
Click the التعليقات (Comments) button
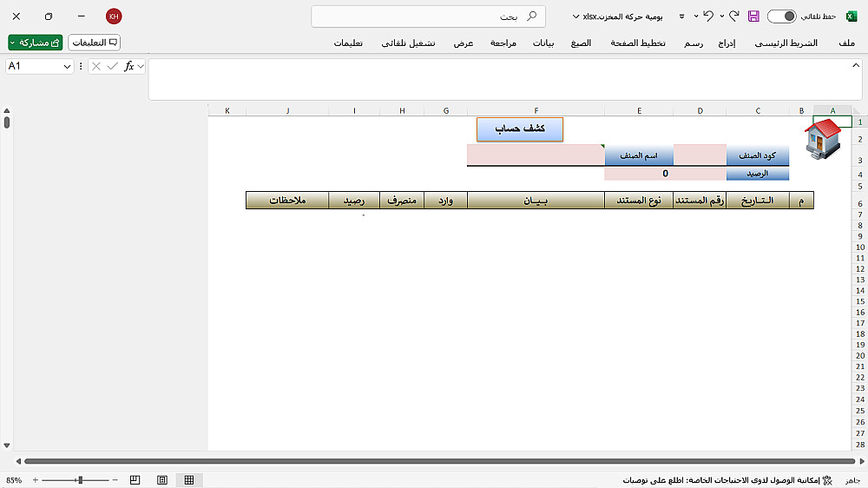pyautogui.click(x=94, y=43)
